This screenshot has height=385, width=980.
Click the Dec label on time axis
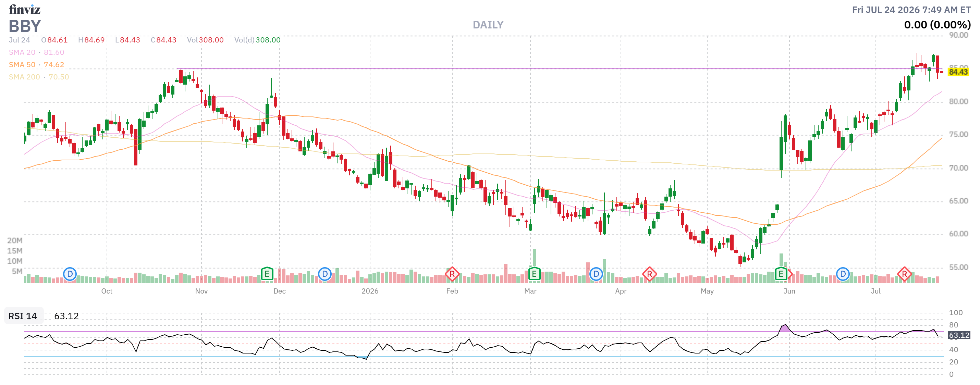click(x=279, y=291)
